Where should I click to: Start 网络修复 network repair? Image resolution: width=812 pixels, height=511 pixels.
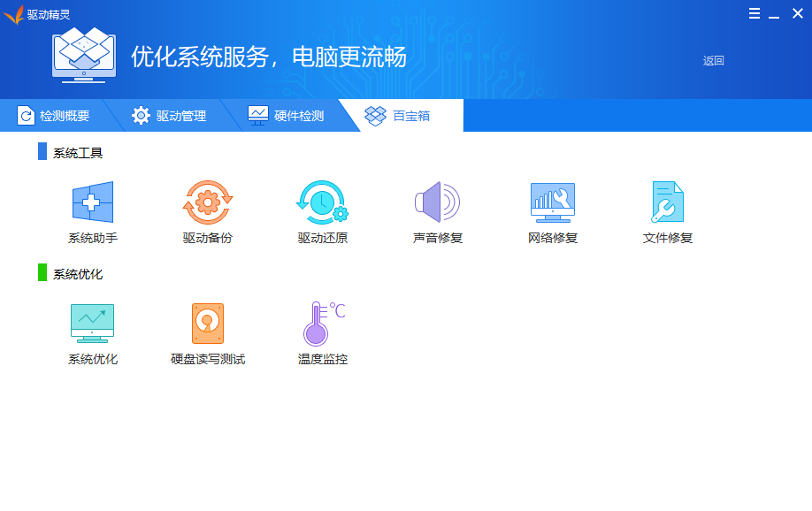coord(552,210)
